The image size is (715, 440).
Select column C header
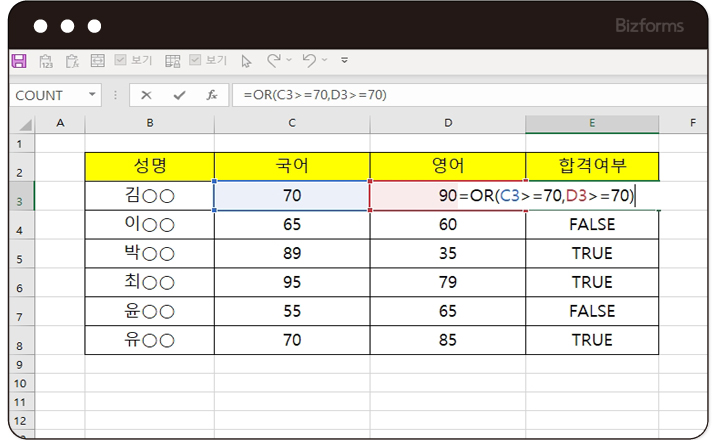292,123
